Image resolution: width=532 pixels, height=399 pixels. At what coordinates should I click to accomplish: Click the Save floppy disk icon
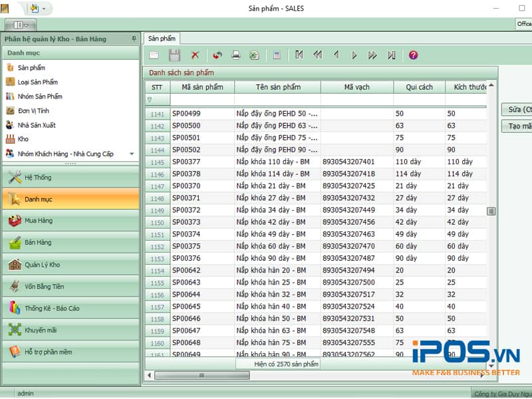click(174, 55)
